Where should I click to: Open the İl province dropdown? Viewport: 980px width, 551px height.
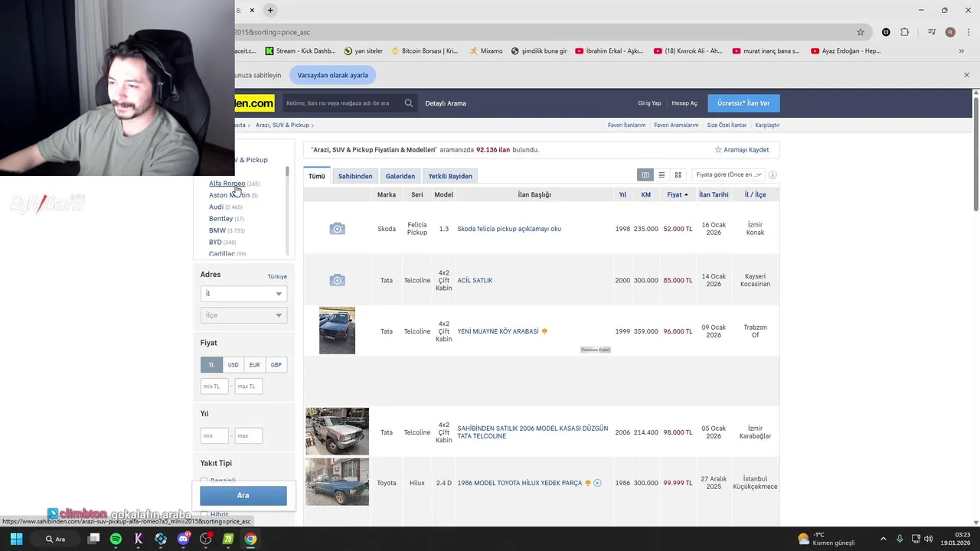(243, 294)
